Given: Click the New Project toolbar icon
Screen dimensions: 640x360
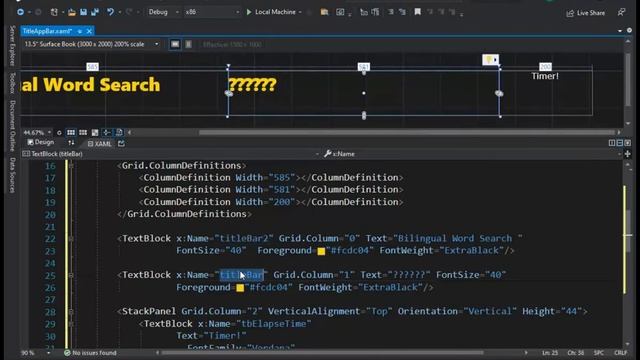Looking at the screenshot, I should pos(54,12).
